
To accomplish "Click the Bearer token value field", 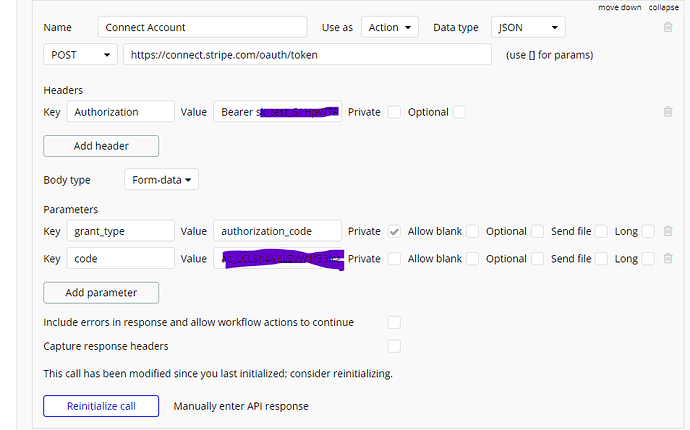I will pos(278,112).
